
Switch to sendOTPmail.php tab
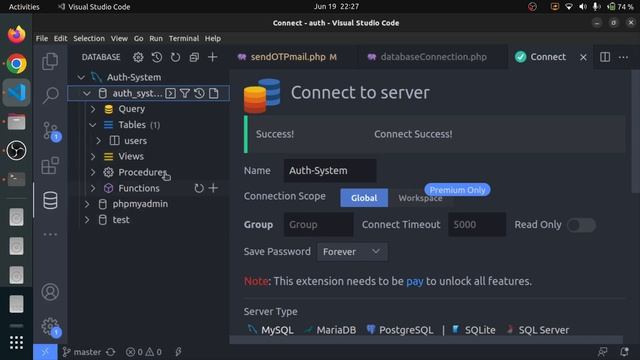coord(293,57)
